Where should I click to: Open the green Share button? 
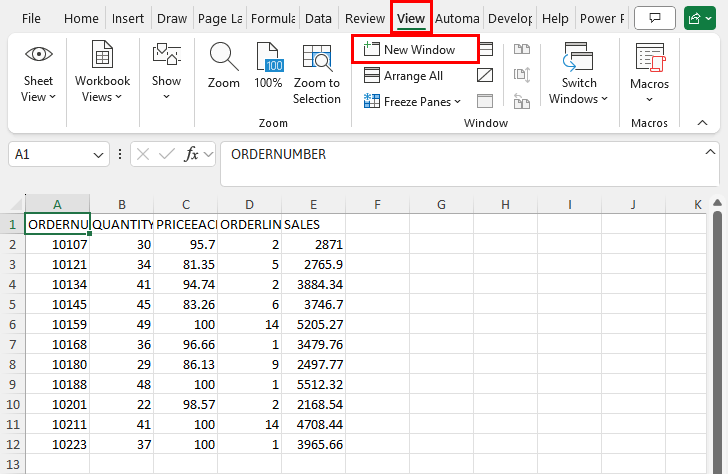(x=700, y=18)
